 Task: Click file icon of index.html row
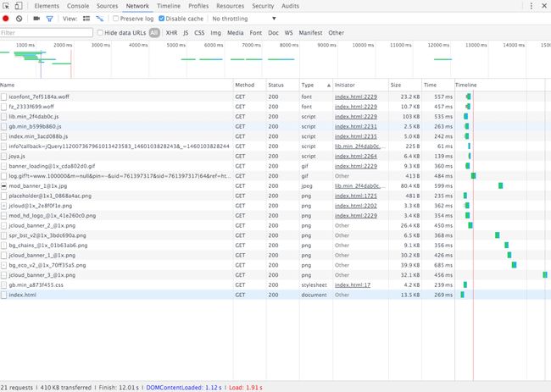4,295
